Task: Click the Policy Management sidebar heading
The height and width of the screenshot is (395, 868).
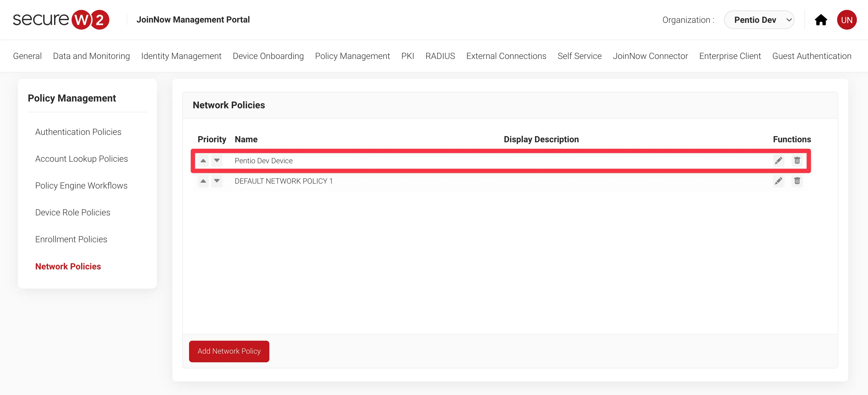Action: click(72, 98)
